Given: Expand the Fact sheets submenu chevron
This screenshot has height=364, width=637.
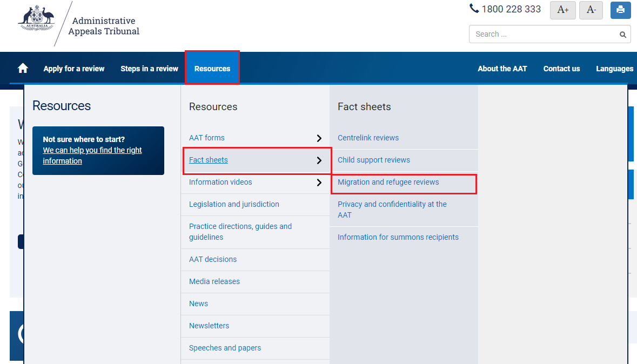Looking at the screenshot, I should [x=319, y=160].
